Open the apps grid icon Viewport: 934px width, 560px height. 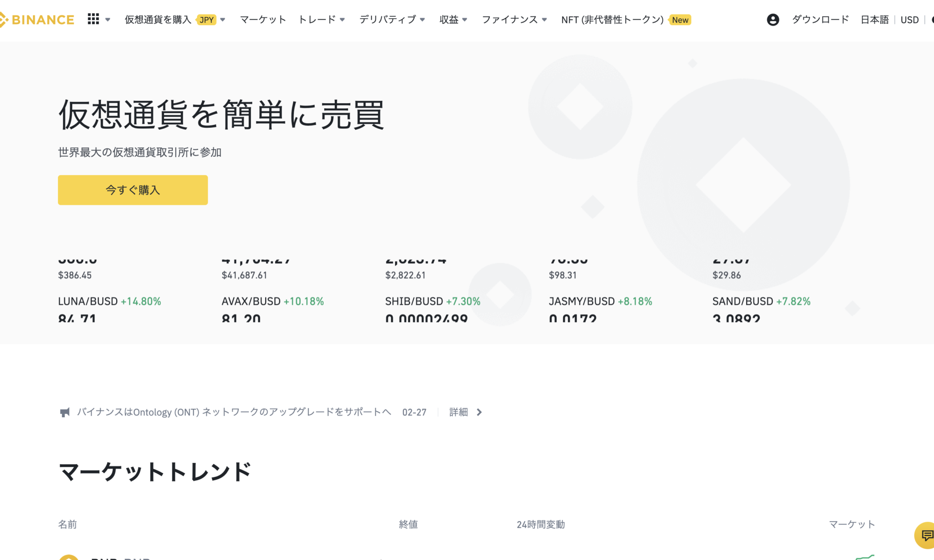[94, 19]
